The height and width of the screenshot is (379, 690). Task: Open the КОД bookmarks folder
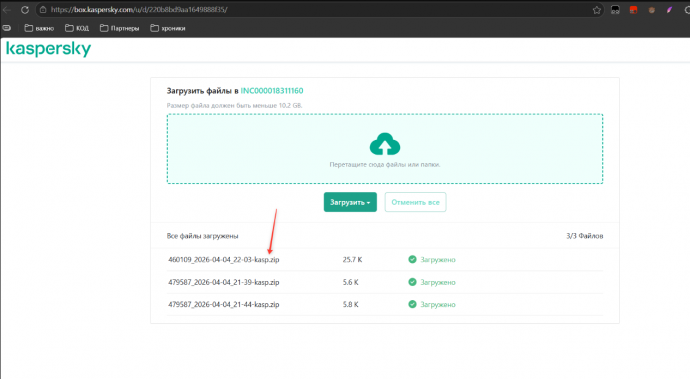[x=77, y=28]
